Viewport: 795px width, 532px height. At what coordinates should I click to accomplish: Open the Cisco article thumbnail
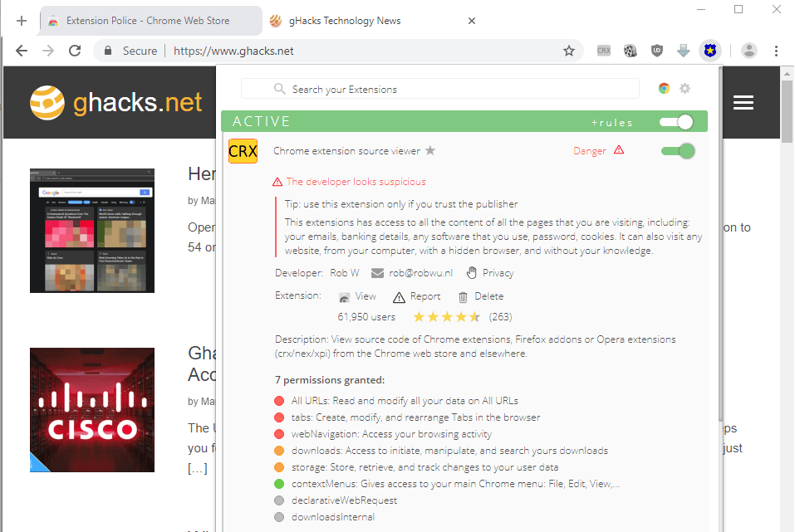tap(91, 410)
